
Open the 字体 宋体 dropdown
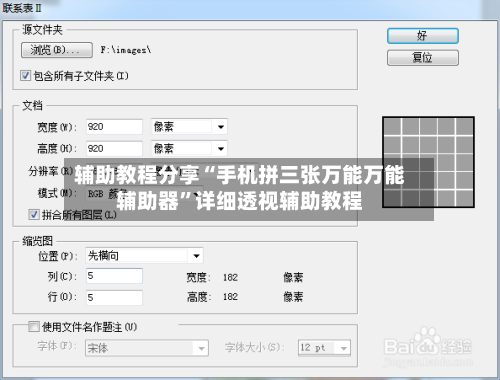[x=147, y=348]
